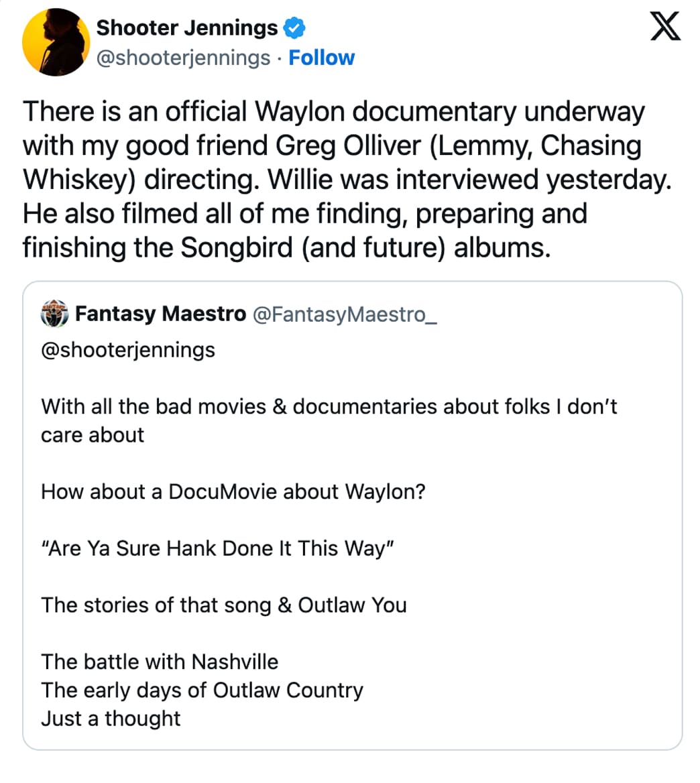Open the Shooter Jennings display name

point(186,28)
